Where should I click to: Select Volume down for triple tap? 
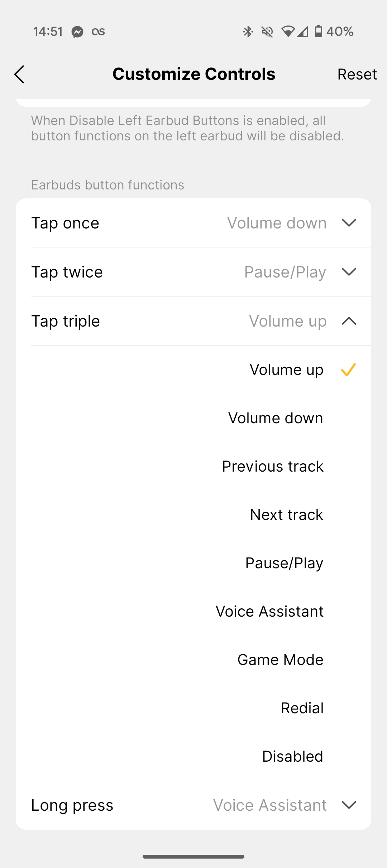pyautogui.click(x=276, y=418)
